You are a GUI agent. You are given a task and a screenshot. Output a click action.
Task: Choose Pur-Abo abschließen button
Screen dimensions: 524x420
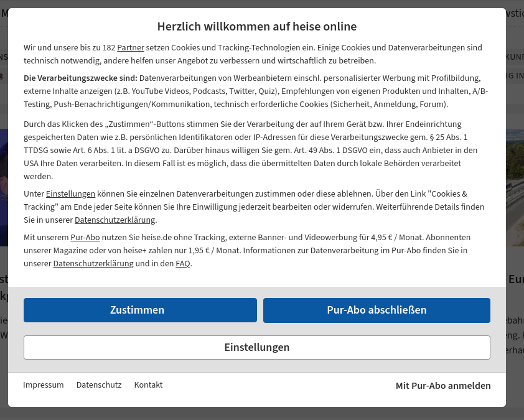tap(377, 310)
